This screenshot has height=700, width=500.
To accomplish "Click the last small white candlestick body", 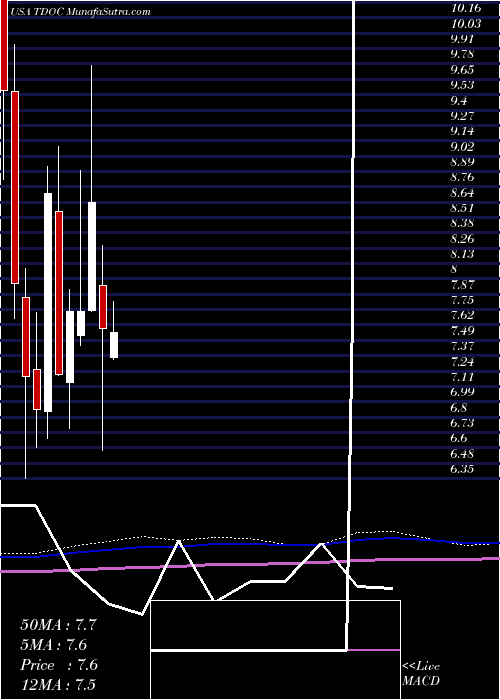I will [114, 345].
